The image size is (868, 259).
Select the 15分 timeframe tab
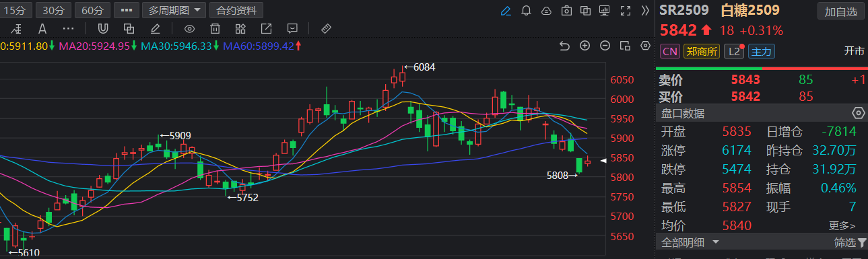15,10
